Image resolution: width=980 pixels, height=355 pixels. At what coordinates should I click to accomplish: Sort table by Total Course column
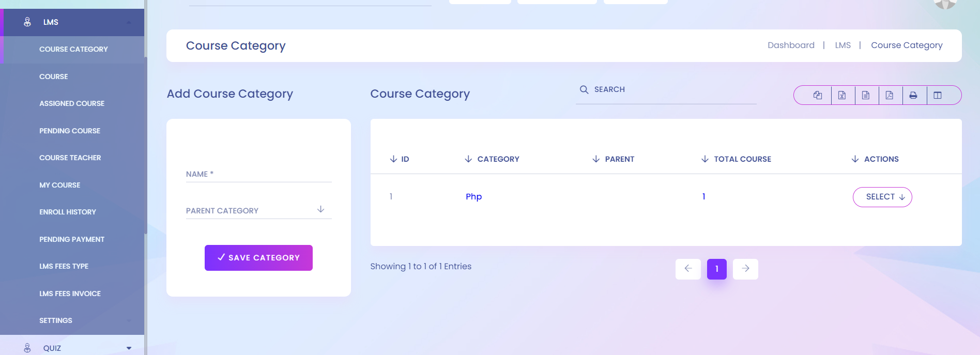[736, 159]
